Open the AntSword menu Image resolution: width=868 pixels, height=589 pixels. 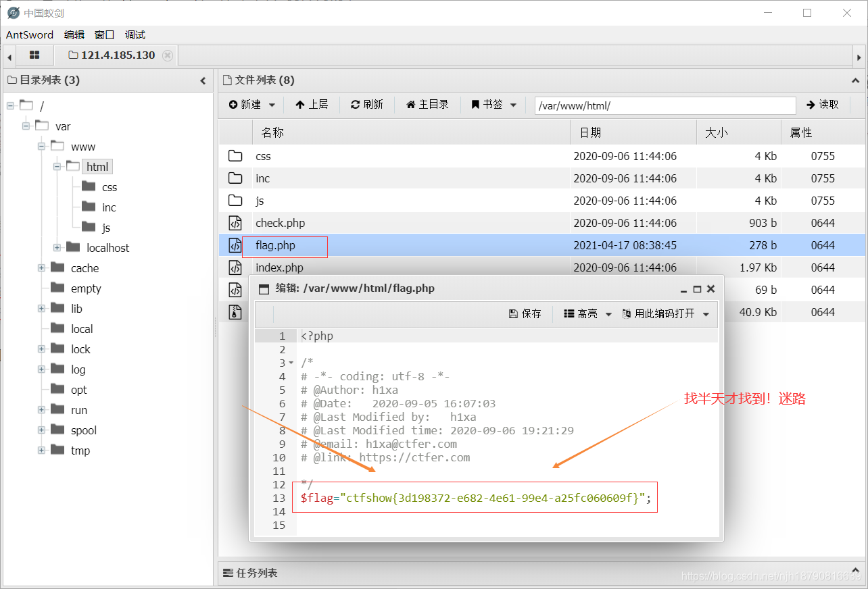(30, 35)
